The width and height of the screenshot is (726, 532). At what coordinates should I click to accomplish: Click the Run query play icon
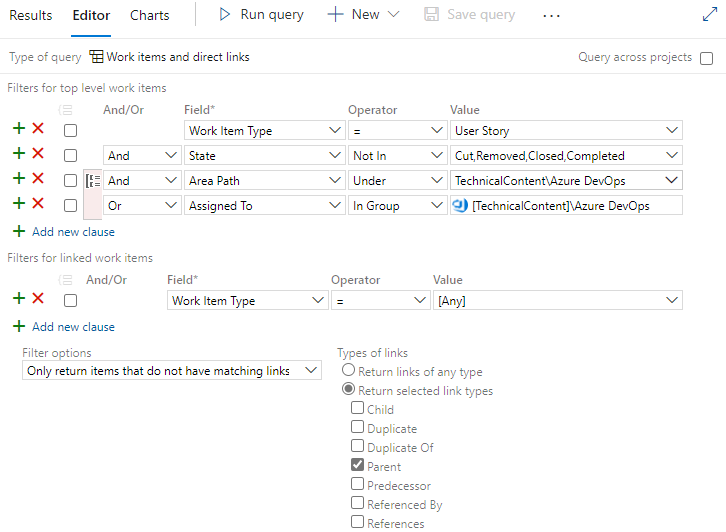point(225,14)
